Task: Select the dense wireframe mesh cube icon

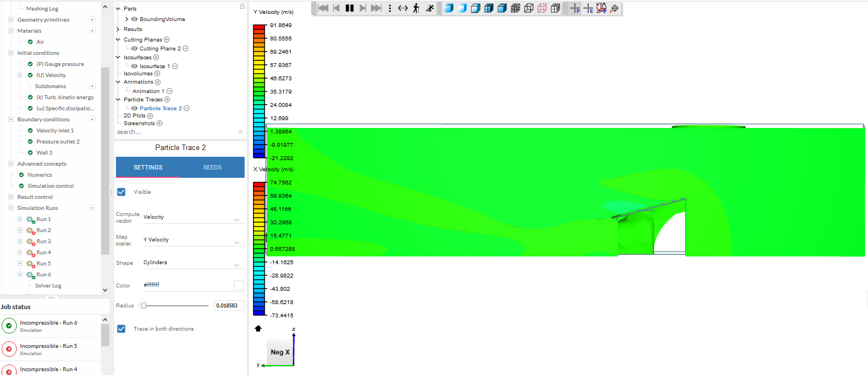Action: (x=515, y=8)
